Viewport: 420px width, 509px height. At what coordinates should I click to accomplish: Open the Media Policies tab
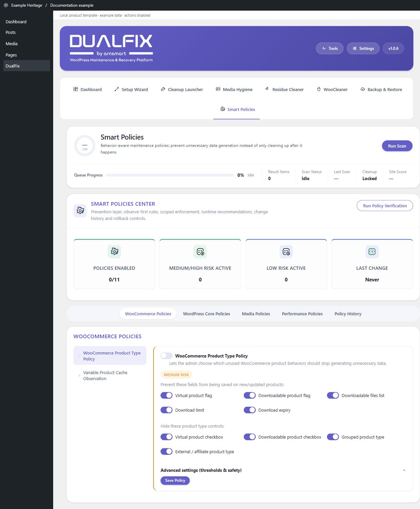tap(256, 314)
